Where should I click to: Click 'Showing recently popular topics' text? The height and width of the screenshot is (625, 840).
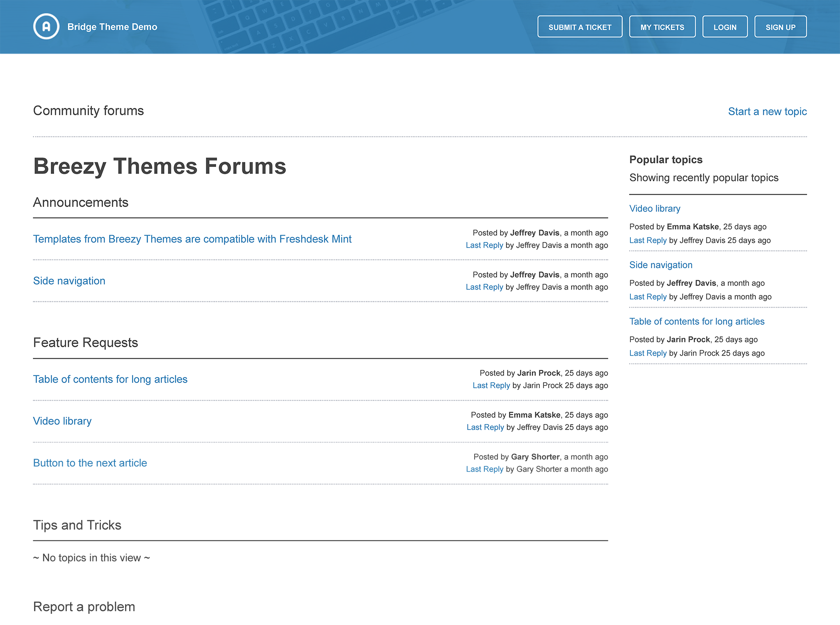coord(704,178)
